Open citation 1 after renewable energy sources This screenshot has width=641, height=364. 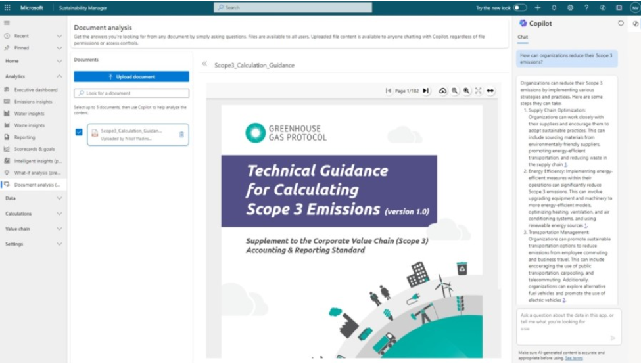(586, 225)
